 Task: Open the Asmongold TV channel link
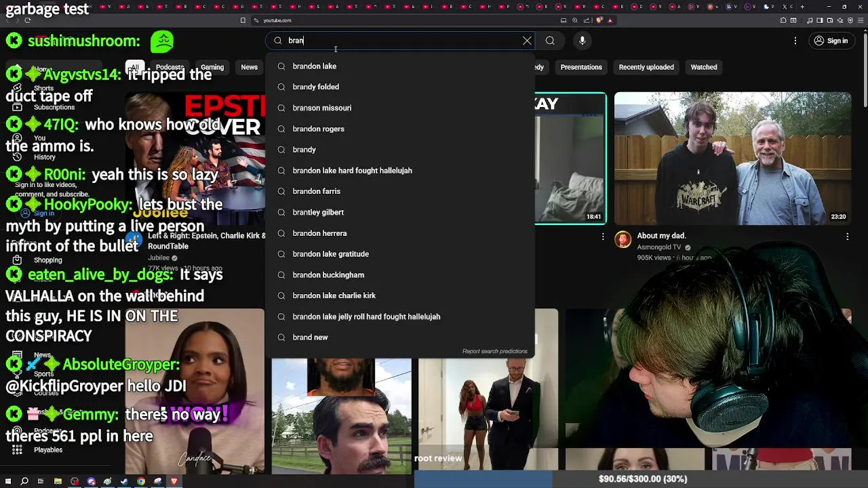pyautogui.click(x=658, y=247)
